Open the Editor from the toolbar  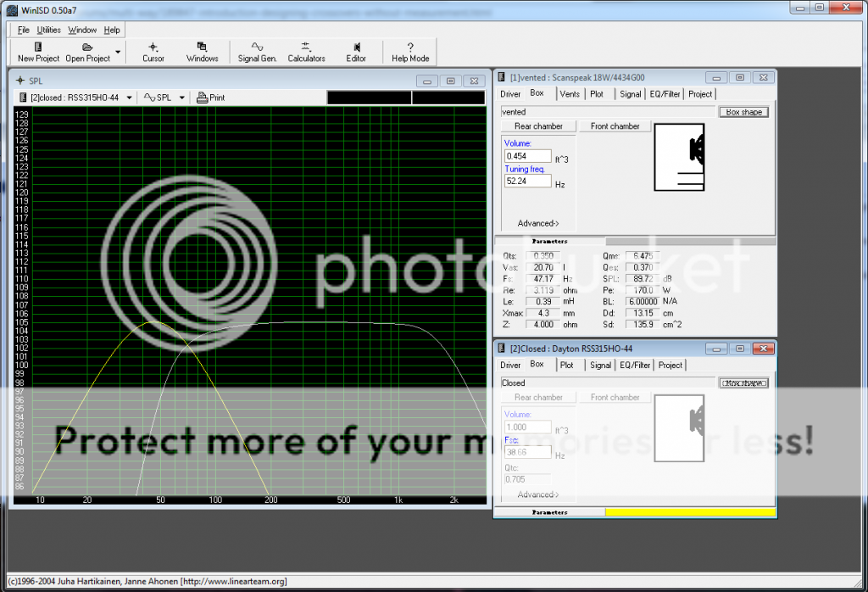click(x=356, y=47)
